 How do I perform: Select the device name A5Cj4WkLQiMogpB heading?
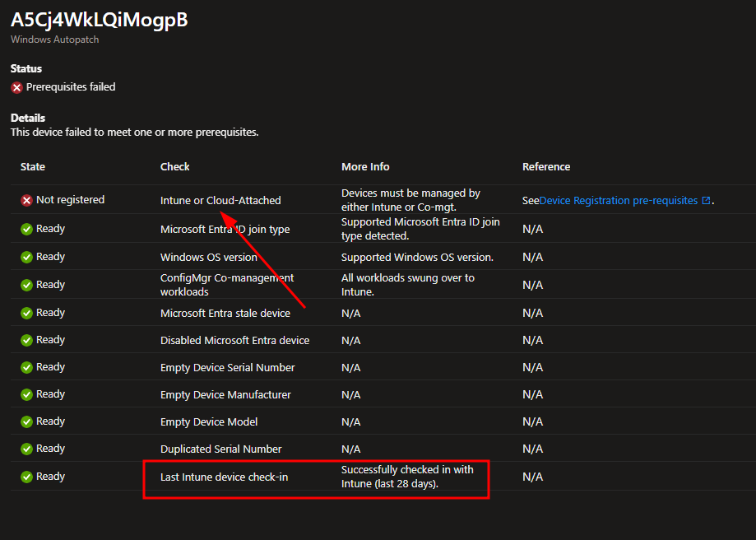coord(100,20)
